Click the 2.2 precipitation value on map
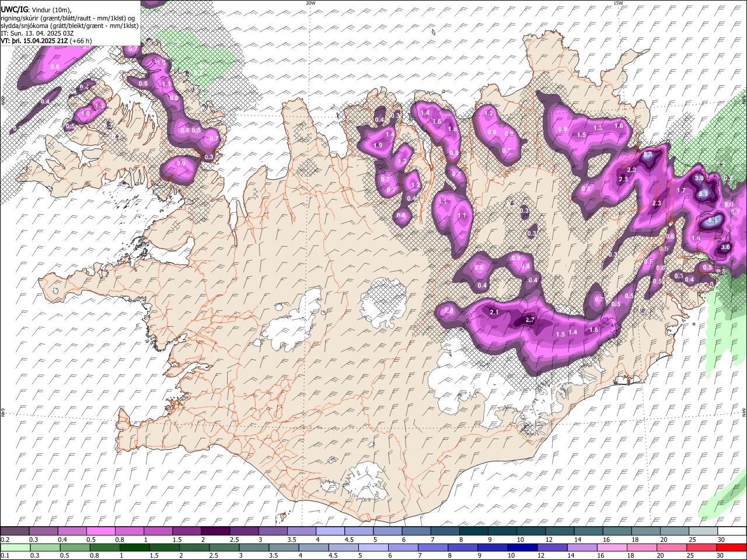The image size is (747, 560). (x=631, y=170)
